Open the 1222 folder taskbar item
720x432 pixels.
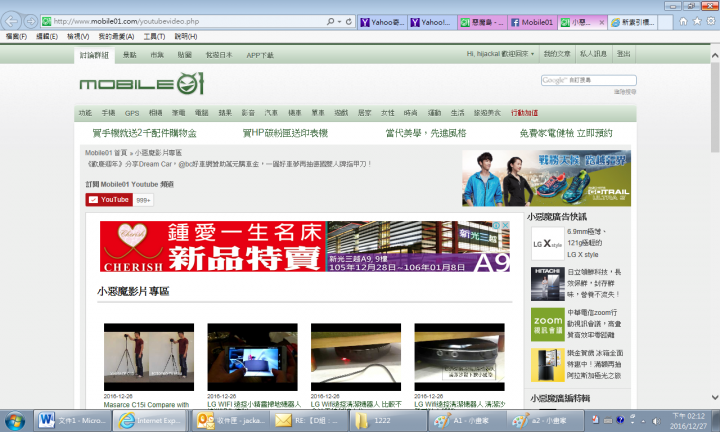386,421
